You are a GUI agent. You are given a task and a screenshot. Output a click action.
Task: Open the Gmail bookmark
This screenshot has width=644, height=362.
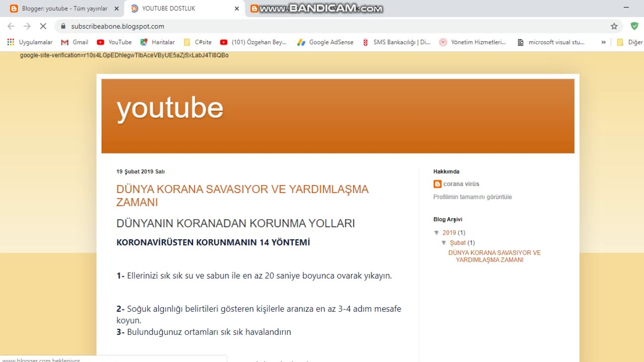tap(74, 42)
